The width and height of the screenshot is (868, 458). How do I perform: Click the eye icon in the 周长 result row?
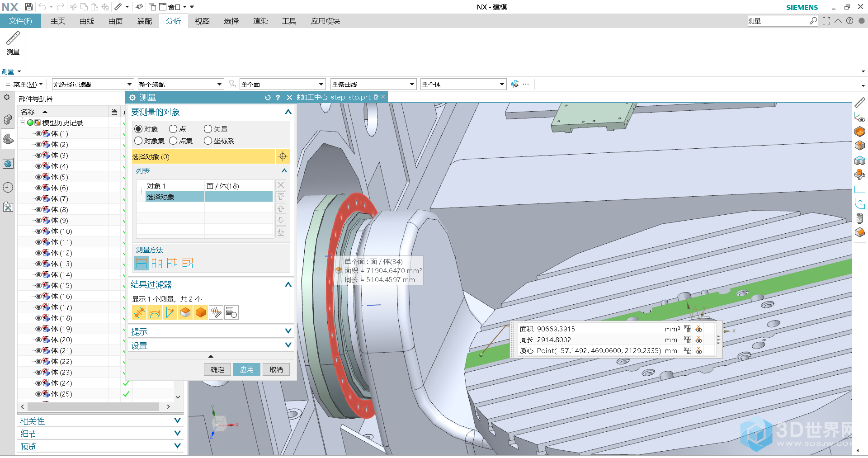698,340
